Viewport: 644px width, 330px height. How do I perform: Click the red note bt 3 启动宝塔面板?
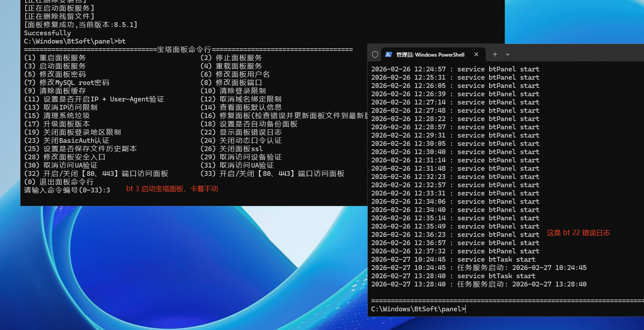coord(171,189)
